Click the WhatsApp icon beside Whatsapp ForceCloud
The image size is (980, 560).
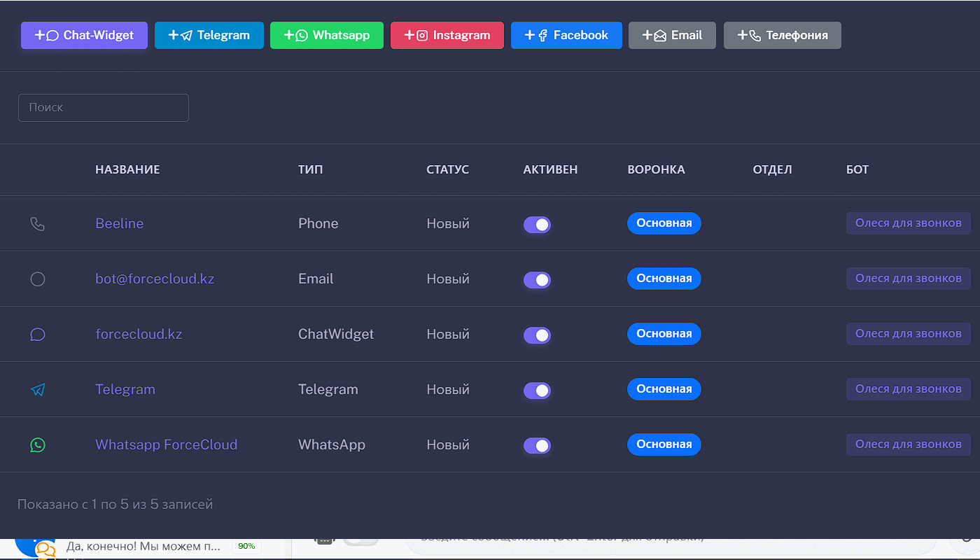[38, 445]
